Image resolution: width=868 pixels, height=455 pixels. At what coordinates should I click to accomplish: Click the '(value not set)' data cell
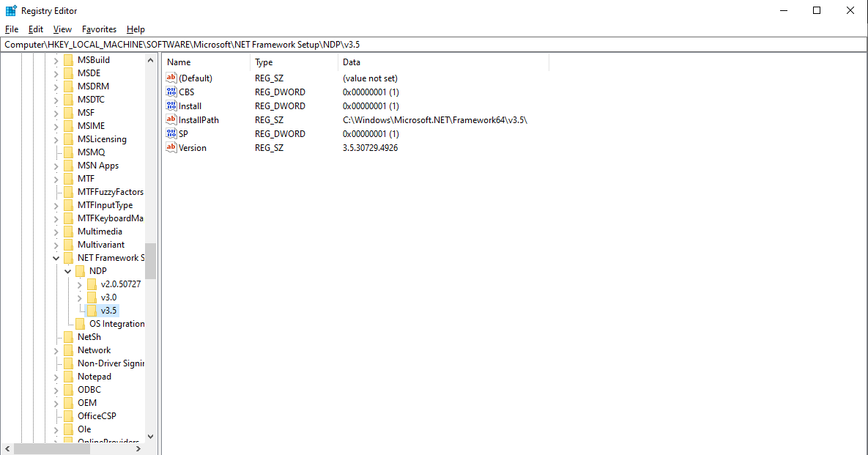[371, 78]
